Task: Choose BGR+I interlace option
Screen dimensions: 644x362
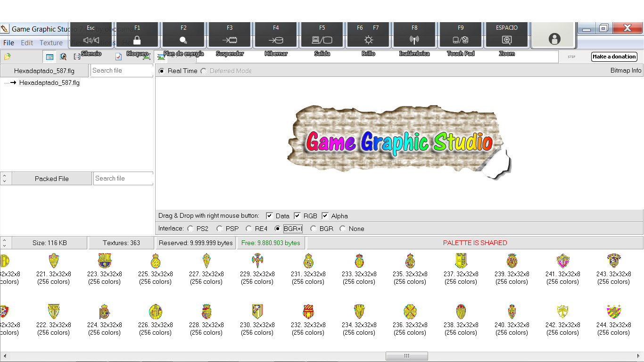Action: 278,229
